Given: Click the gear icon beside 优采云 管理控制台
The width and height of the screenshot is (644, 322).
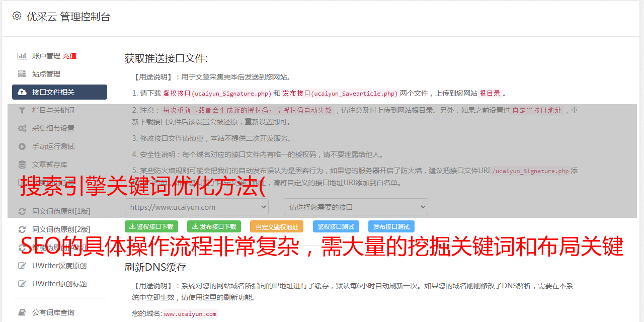Looking at the screenshot, I should coord(17,16).
